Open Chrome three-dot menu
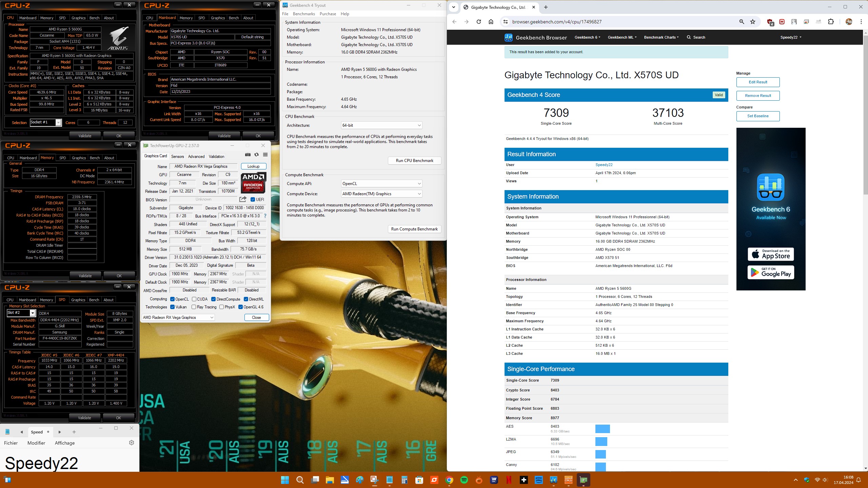This screenshot has width=868, height=488. click(x=861, y=22)
